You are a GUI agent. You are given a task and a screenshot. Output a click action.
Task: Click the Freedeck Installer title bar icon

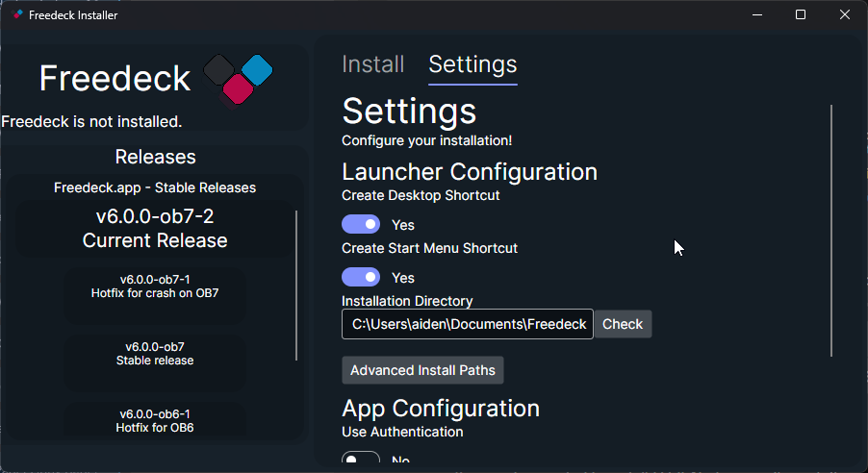[16, 14]
